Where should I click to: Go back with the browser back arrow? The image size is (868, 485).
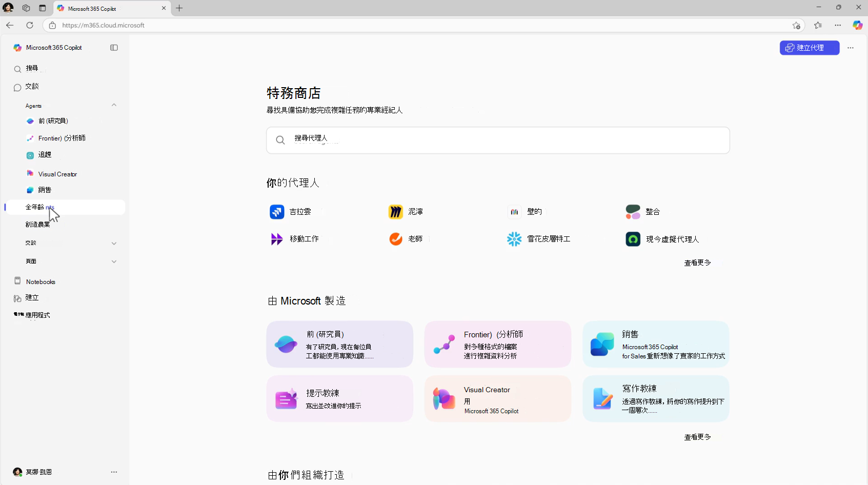10,25
